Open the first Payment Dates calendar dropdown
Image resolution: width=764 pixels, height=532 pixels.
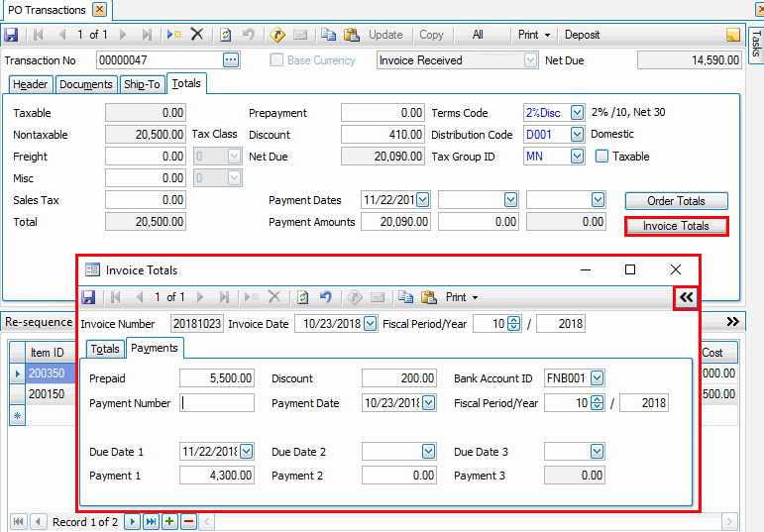(x=422, y=200)
